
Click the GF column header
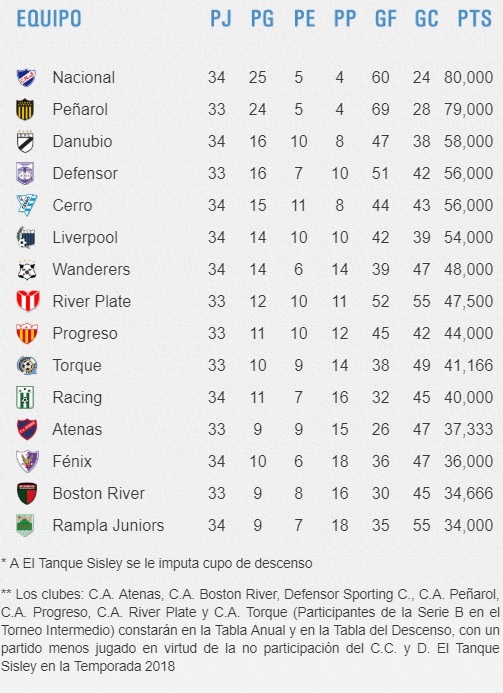[385, 19]
